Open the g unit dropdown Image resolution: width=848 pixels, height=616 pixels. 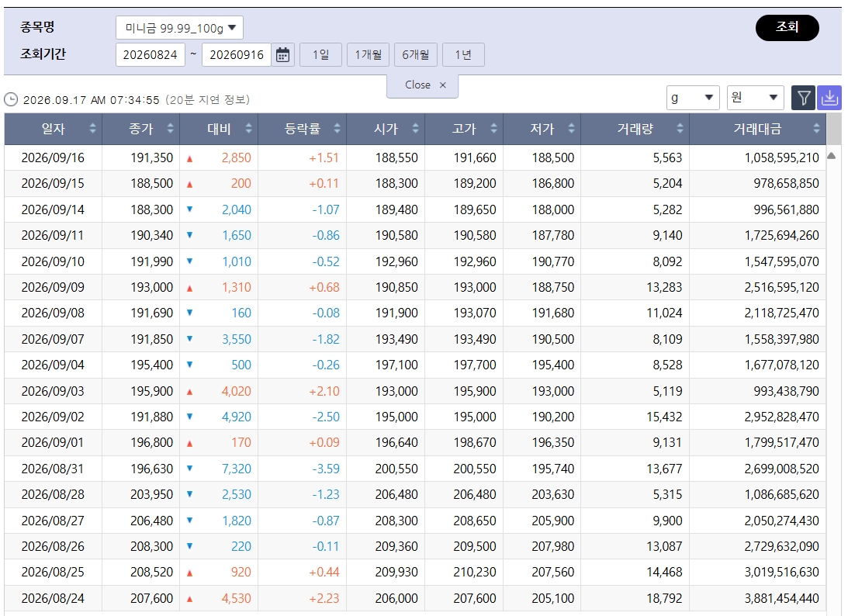pyautogui.click(x=693, y=98)
